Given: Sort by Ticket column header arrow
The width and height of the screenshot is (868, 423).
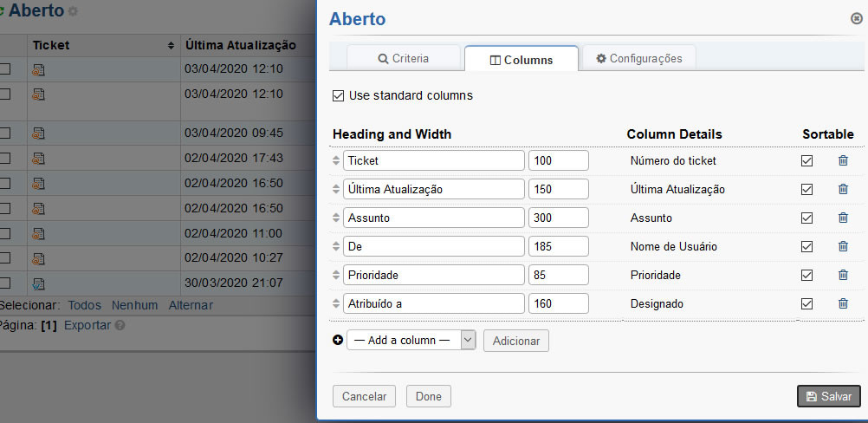Looking at the screenshot, I should (171, 45).
